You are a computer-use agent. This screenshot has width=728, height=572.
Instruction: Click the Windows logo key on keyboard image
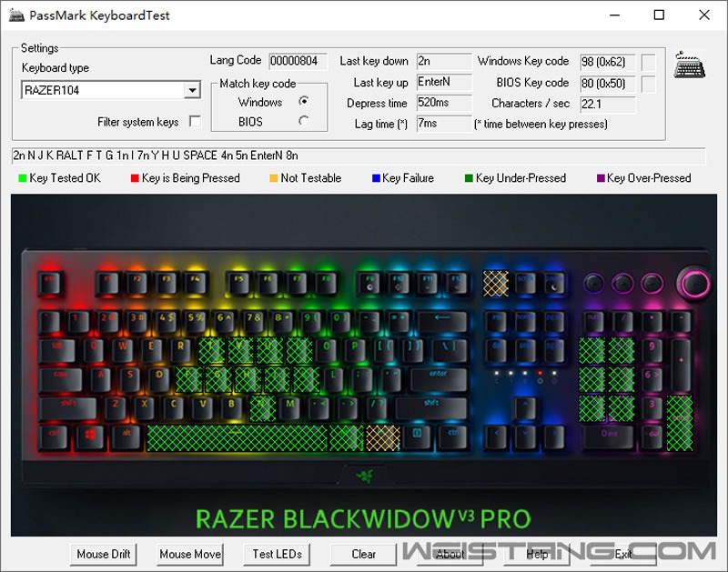tap(90, 437)
